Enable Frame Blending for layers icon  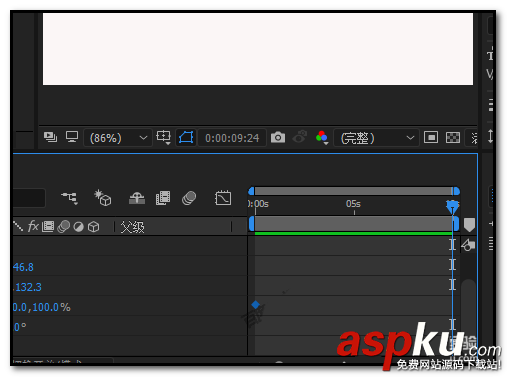163,198
